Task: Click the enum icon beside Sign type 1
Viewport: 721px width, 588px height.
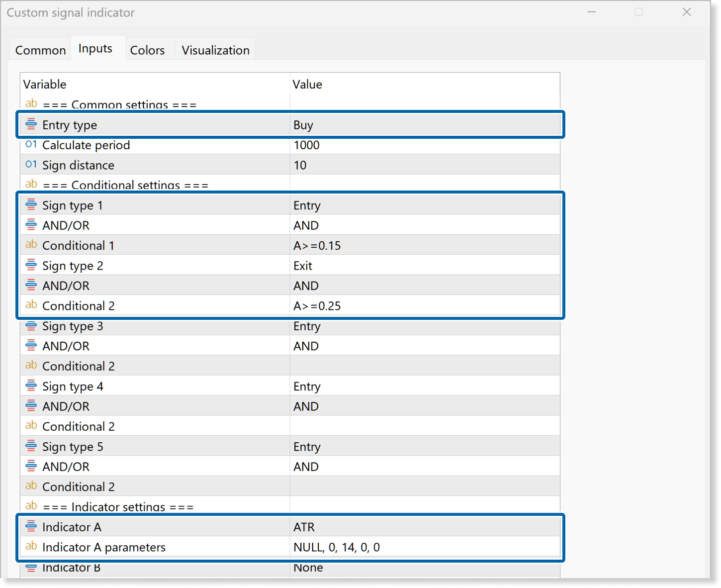Action: pyautogui.click(x=31, y=204)
